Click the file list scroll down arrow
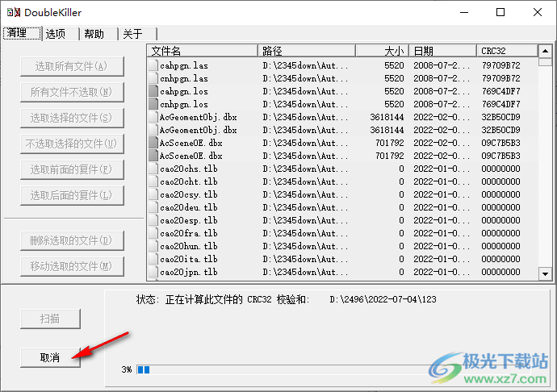557x392 pixels. click(x=545, y=273)
